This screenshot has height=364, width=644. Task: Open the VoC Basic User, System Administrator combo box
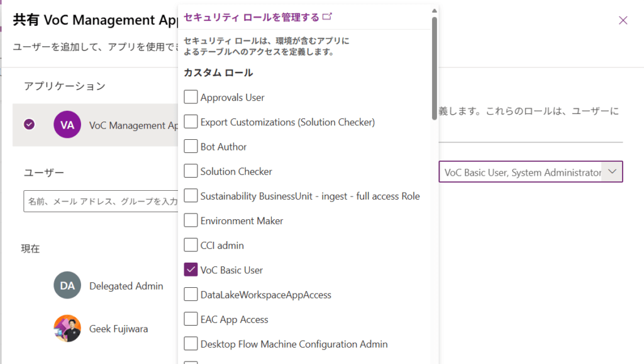[522, 172]
